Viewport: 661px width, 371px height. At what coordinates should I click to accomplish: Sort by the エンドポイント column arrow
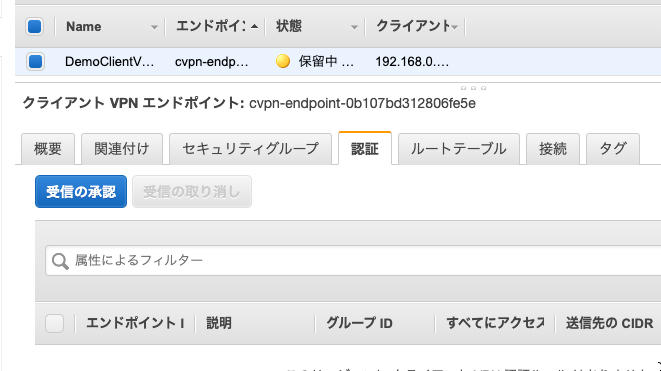[x=254, y=27]
